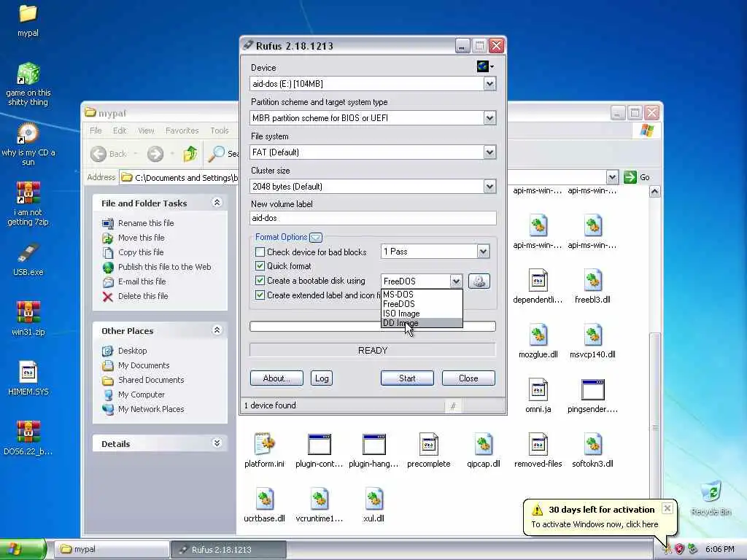
Task: Click Up folder icon in mypal toolbar
Action: coord(190,153)
